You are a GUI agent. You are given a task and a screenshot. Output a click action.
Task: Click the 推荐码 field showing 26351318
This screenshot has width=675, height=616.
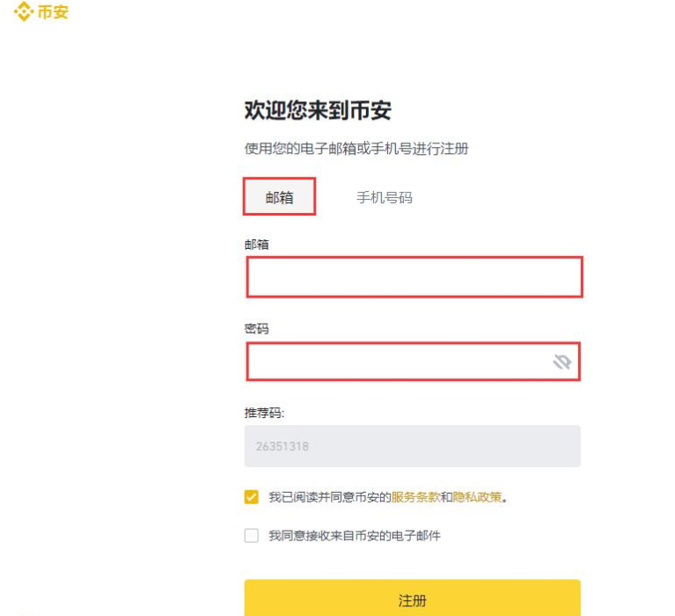coord(412,446)
